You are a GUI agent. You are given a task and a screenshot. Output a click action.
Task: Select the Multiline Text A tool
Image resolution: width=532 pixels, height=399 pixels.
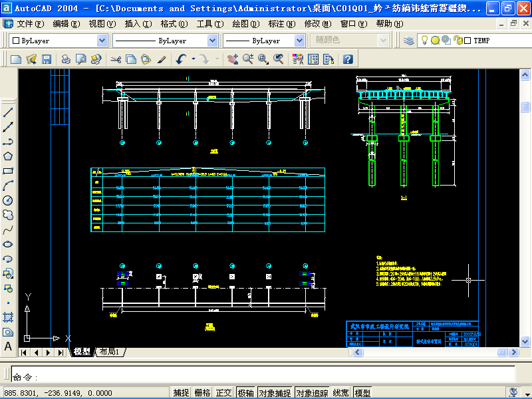(x=8, y=346)
